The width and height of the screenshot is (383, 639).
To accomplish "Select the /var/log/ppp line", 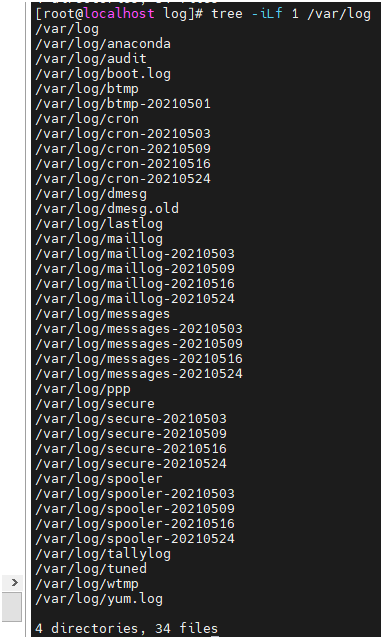I will pyautogui.click(x=83, y=389).
